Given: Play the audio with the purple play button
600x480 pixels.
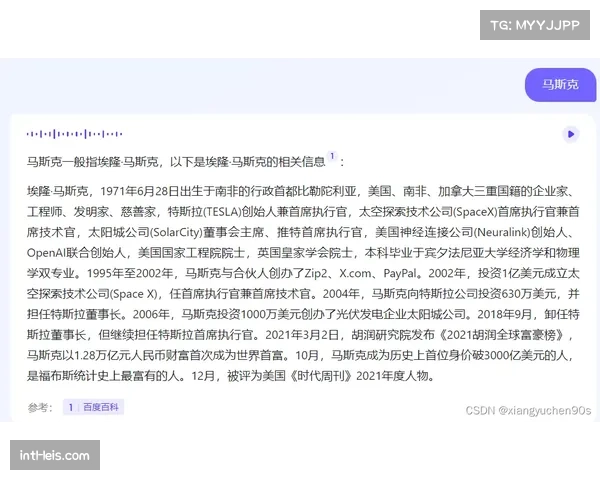Looking at the screenshot, I should tap(571, 134).
